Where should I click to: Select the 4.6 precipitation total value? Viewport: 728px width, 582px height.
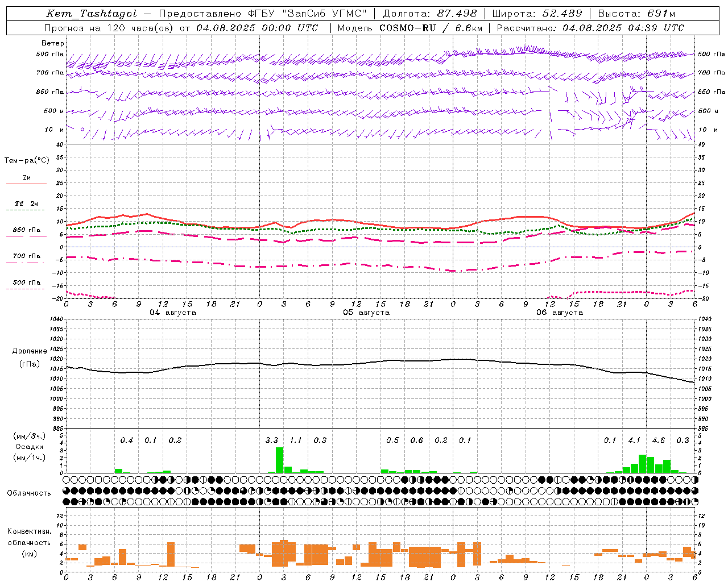point(659,440)
